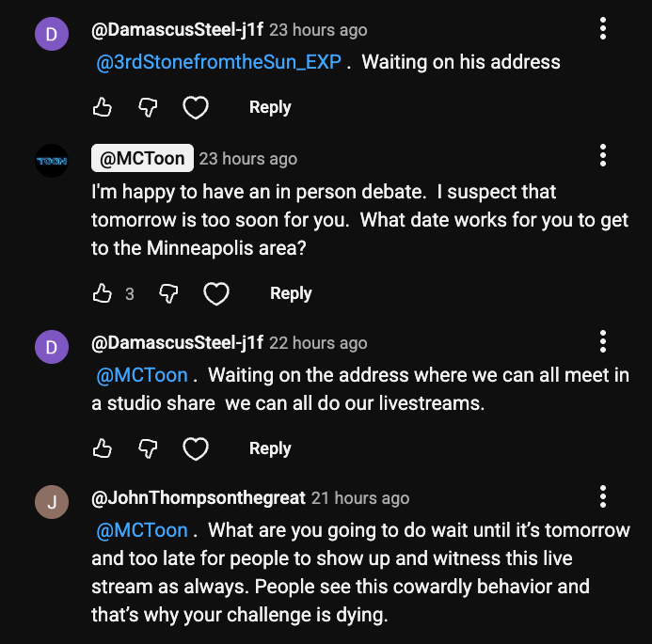Heart MCToon's in-person debate comment
652x644 pixels.
tap(216, 294)
